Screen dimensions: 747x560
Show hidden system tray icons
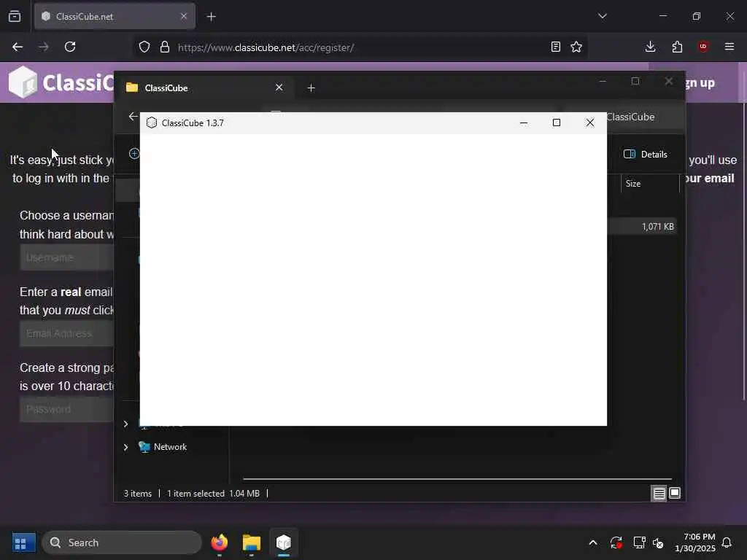point(593,542)
